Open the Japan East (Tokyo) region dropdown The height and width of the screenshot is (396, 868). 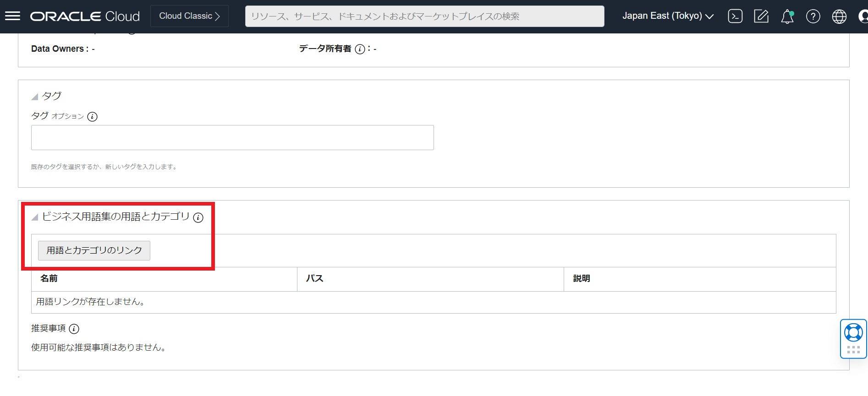pyautogui.click(x=667, y=16)
